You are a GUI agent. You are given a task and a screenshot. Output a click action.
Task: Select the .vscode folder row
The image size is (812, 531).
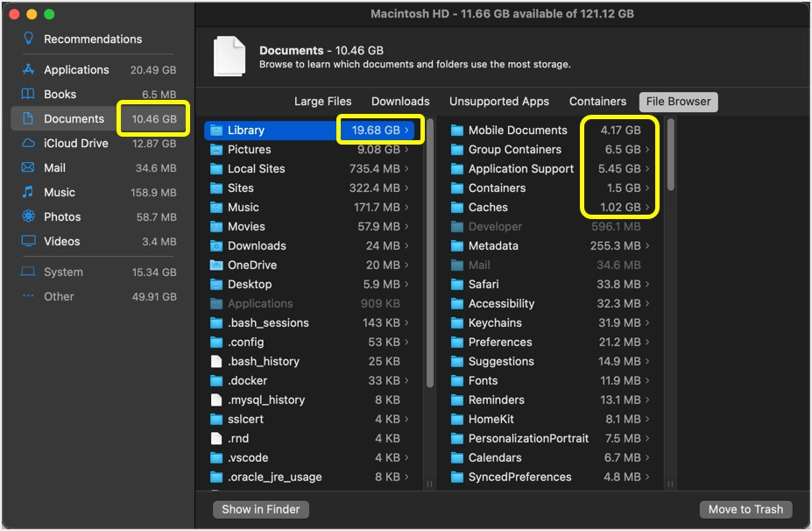tap(310, 457)
